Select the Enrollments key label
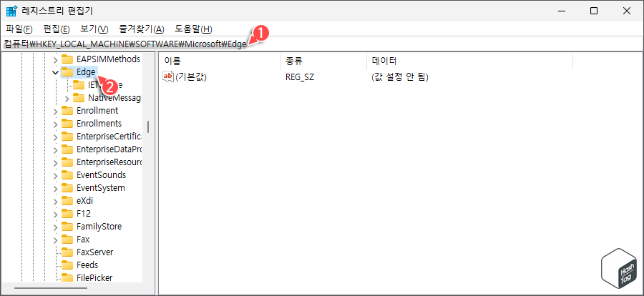Screen dimensions: 644x296 click(99, 124)
